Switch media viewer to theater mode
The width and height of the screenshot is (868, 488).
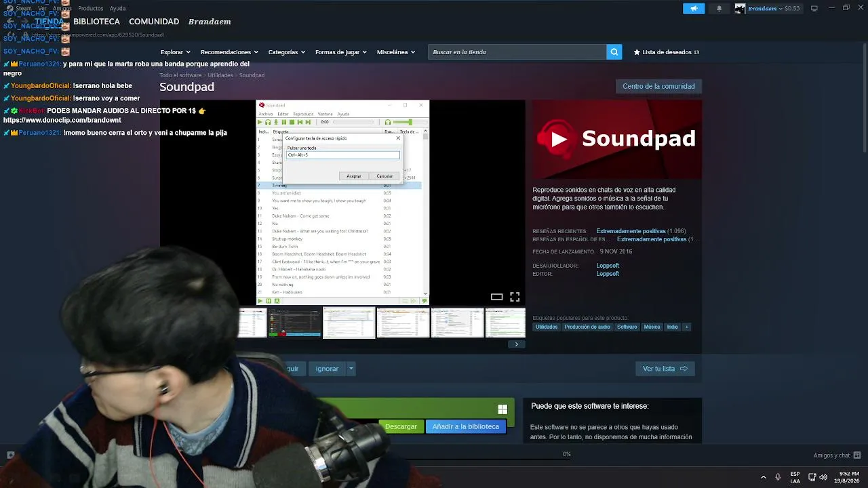point(496,297)
